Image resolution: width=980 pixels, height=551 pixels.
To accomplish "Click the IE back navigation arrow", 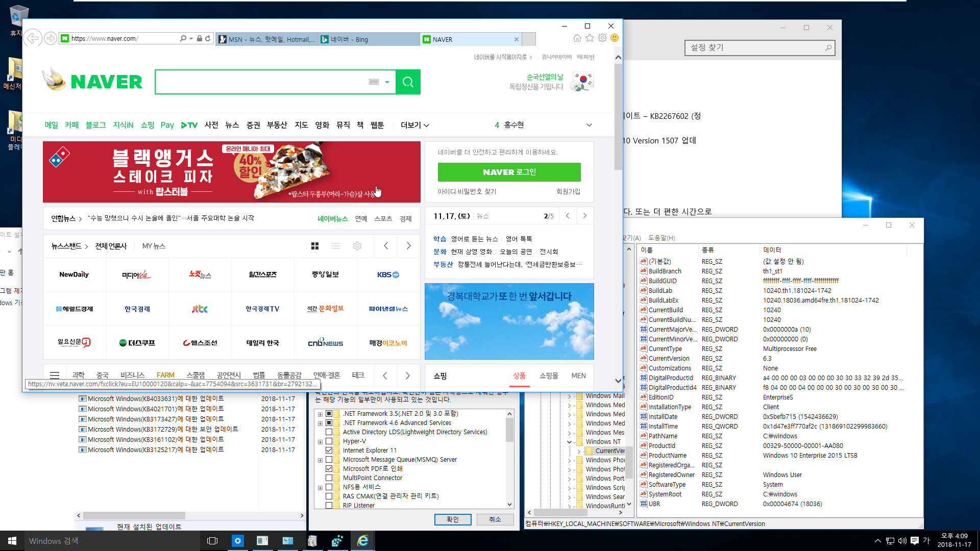I will pos(33,38).
